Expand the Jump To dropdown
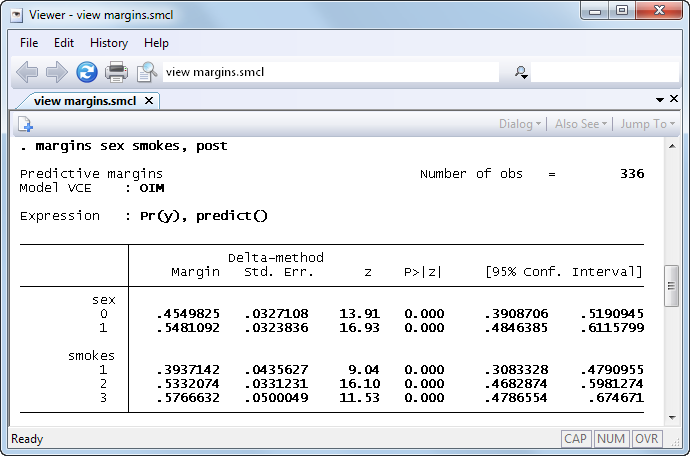 coord(647,124)
